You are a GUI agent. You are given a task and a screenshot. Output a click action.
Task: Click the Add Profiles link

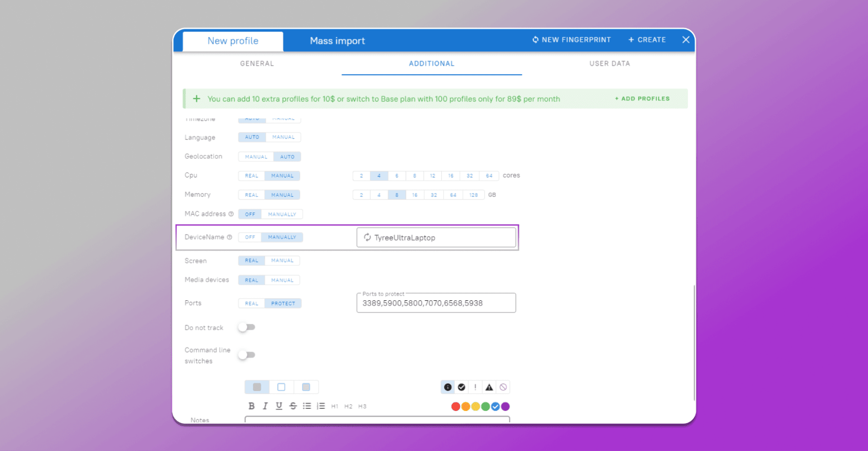(x=642, y=99)
